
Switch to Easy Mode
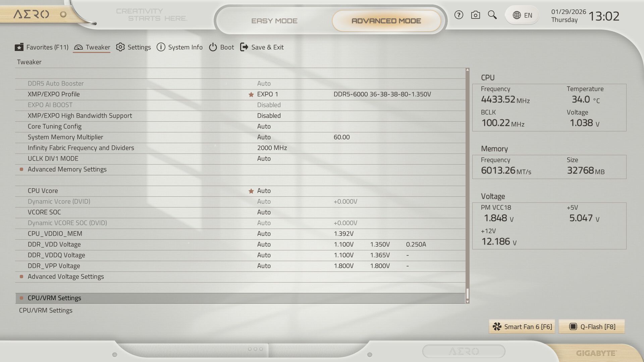pos(274,21)
